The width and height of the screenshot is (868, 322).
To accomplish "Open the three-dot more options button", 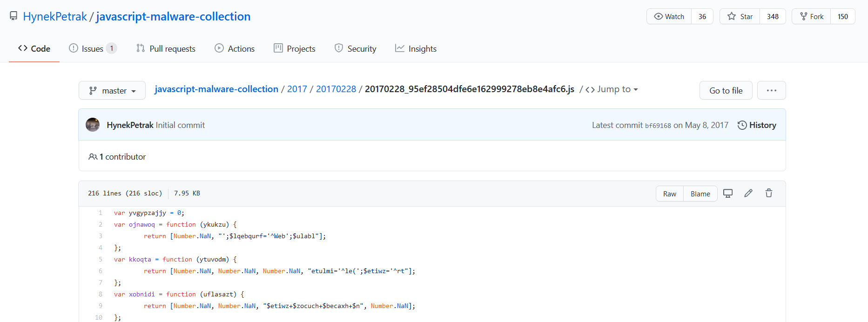I will pos(771,90).
